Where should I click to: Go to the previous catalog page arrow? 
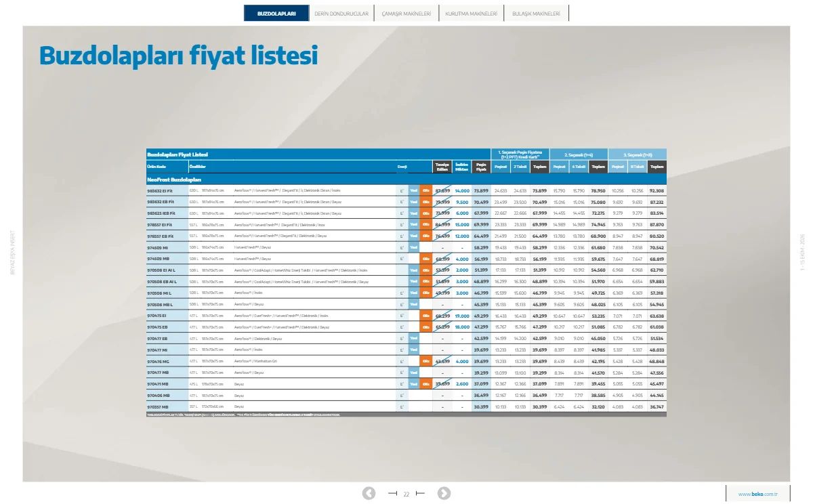coord(369,493)
